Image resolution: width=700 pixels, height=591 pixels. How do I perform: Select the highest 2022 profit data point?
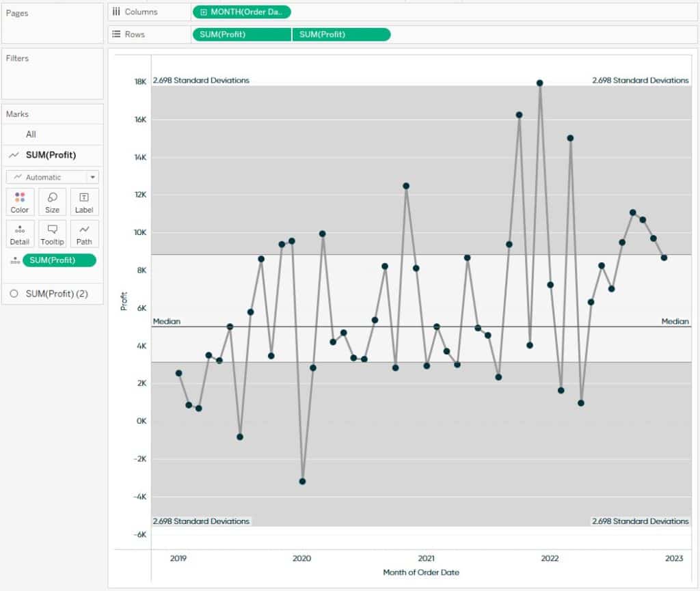click(x=539, y=82)
